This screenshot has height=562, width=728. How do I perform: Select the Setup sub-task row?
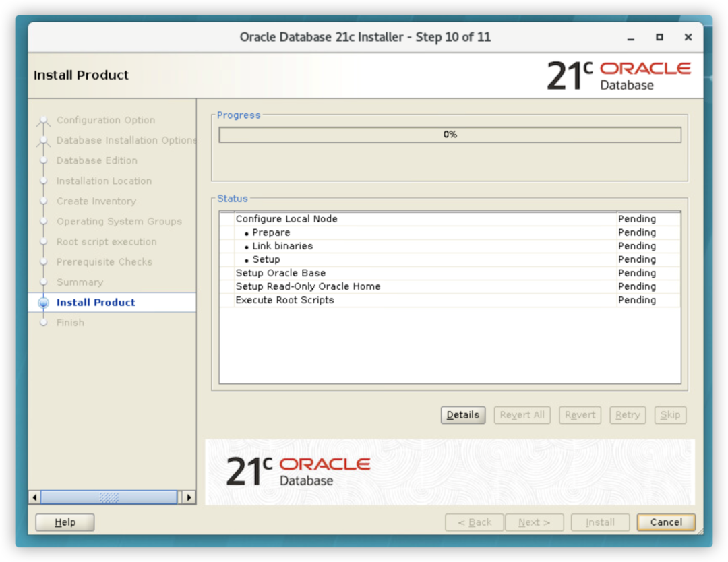(450, 259)
